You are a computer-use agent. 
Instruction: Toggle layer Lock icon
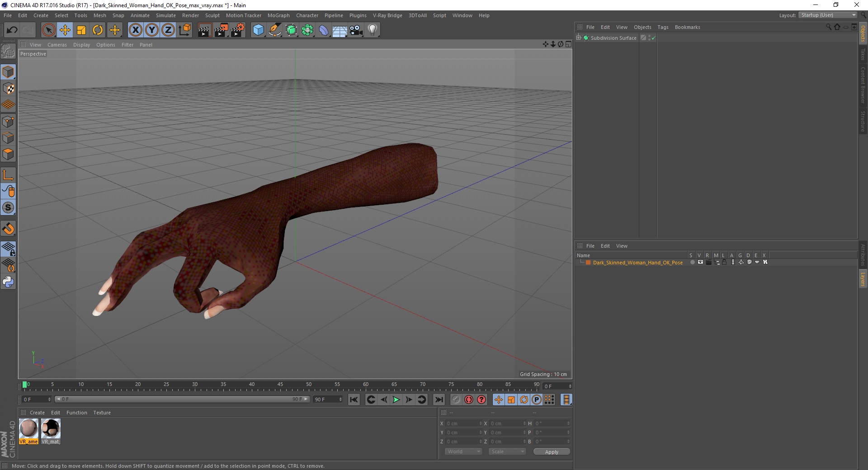tap(724, 262)
